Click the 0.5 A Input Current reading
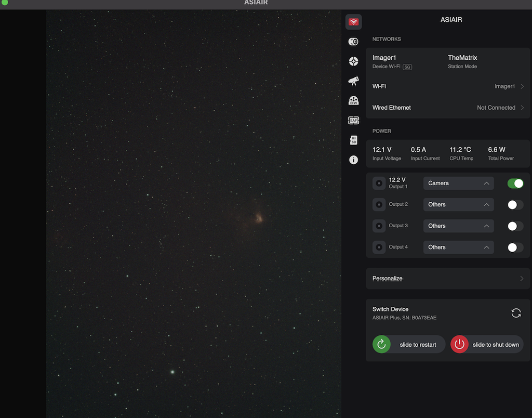Screen dimensions: 532x418 click(425, 153)
